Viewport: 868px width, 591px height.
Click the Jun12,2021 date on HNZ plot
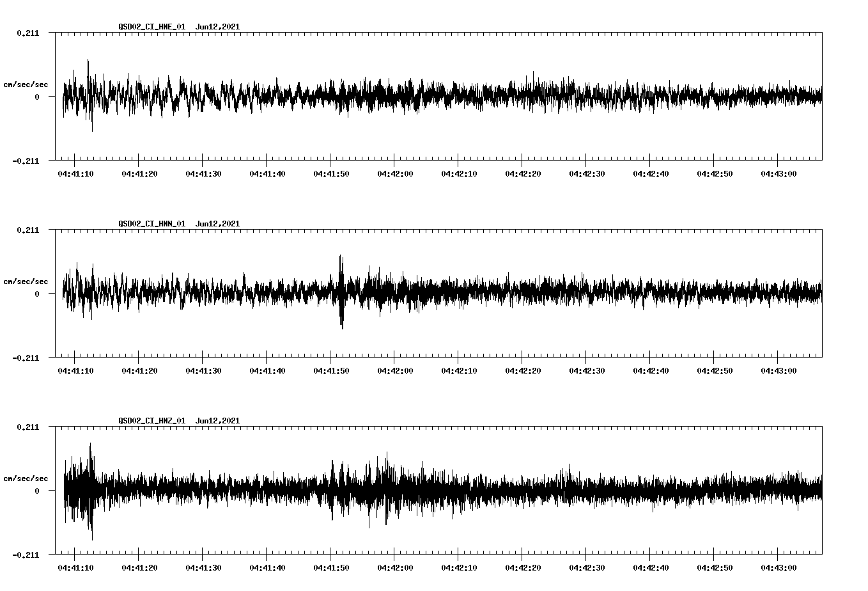coord(218,421)
